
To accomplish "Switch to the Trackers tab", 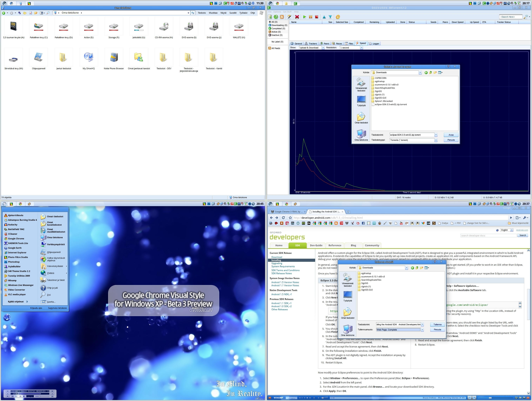I will (x=311, y=43).
